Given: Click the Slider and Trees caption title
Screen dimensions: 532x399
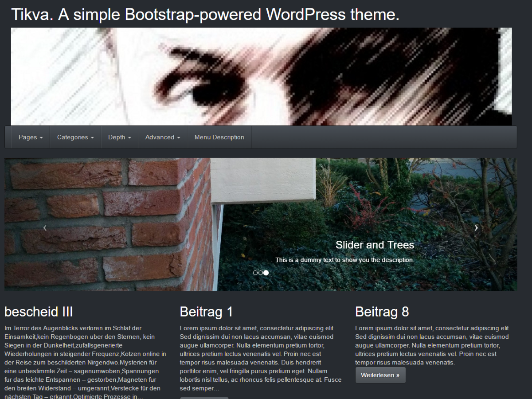Looking at the screenshot, I should pyautogui.click(x=375, y=244).
